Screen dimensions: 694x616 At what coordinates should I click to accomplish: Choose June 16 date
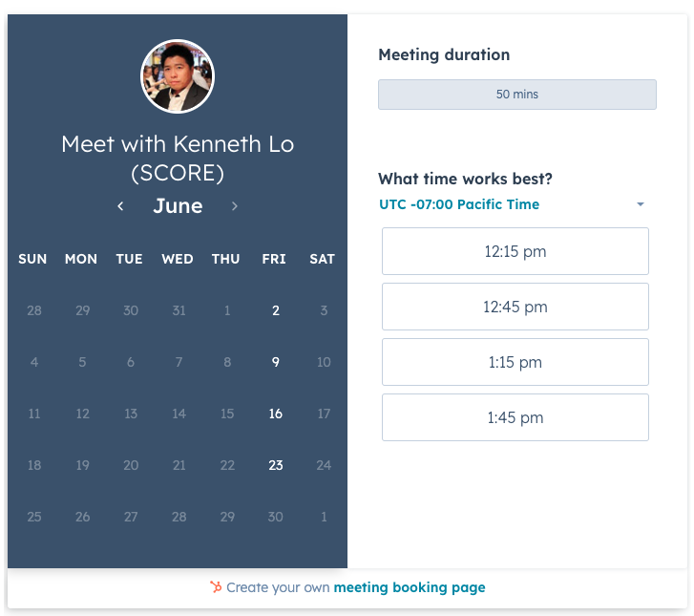[275, 414]
